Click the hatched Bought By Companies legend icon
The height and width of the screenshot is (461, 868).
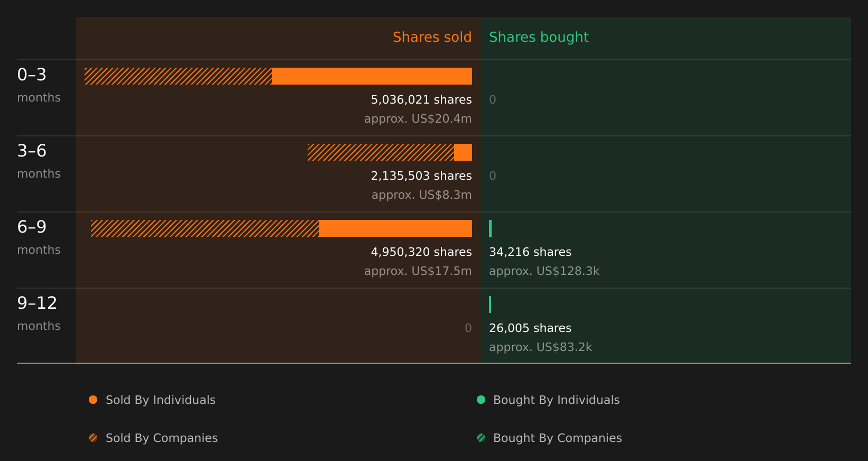point(481,438)
